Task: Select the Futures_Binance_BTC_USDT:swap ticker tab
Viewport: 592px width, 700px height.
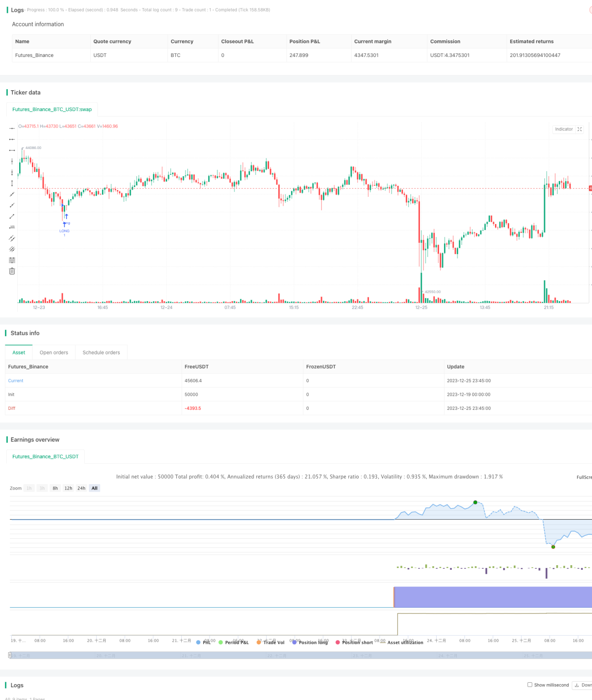Action: (x=52, y=109)
